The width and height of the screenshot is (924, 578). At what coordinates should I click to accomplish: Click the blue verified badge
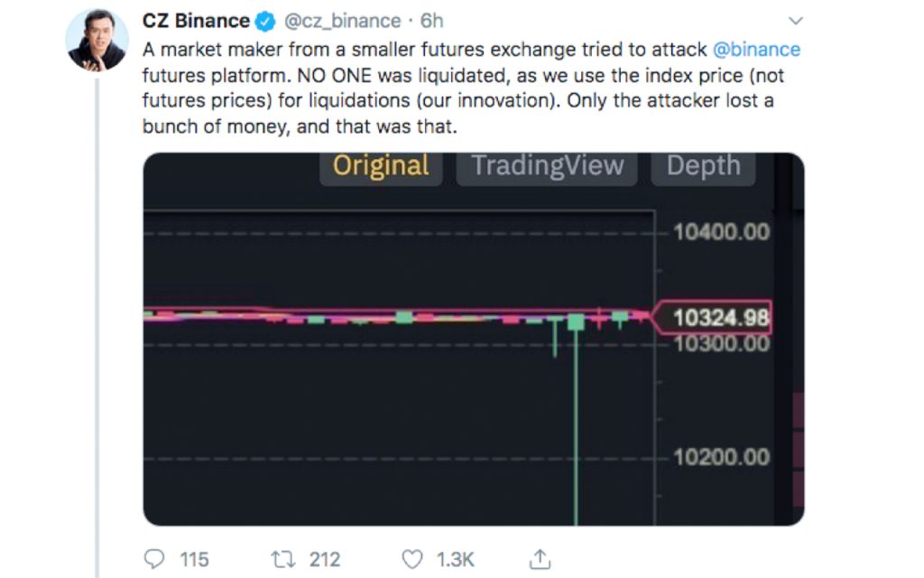pos(266,22)
